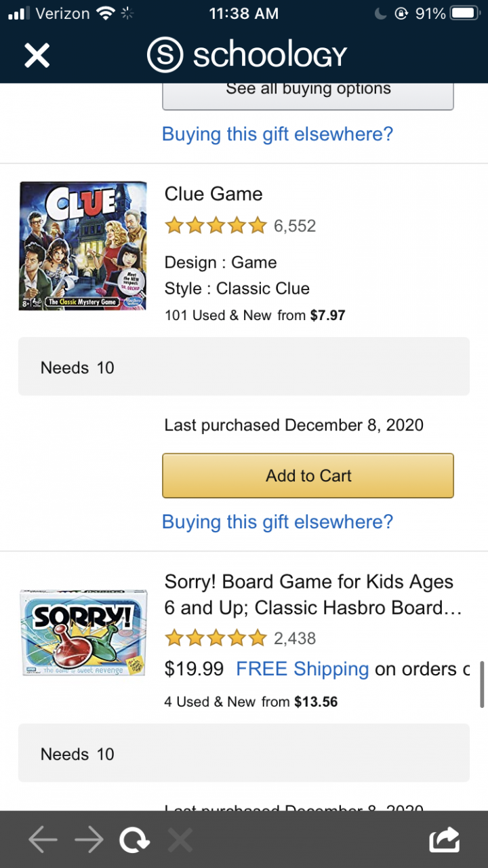Open top Buying this gift elsewhere link

pyautogui.click(x=277, y=134)
